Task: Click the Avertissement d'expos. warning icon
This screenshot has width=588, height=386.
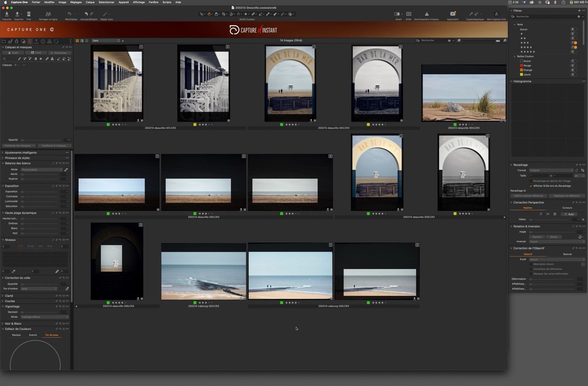Action: coord(427,14)
